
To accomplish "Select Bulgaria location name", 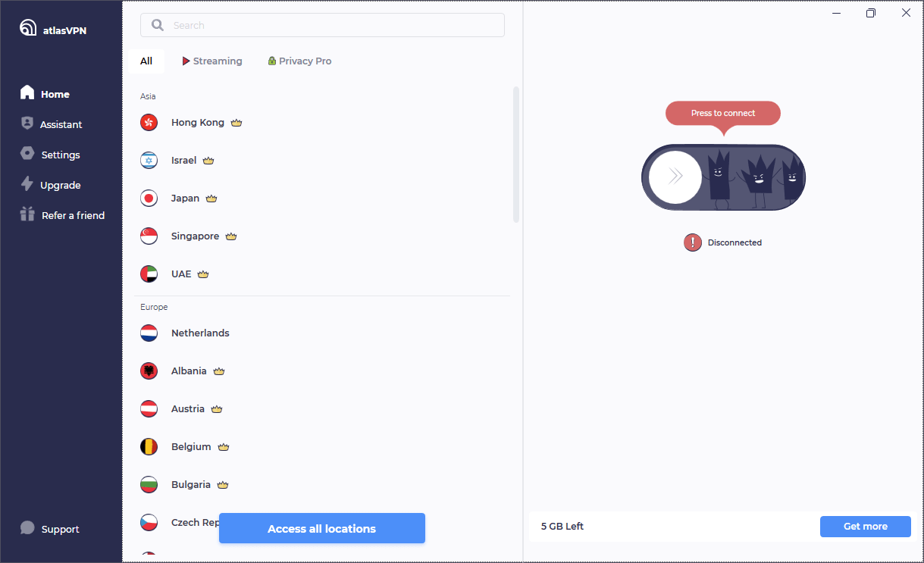I will pyautogui.click(x=191, y=484).
